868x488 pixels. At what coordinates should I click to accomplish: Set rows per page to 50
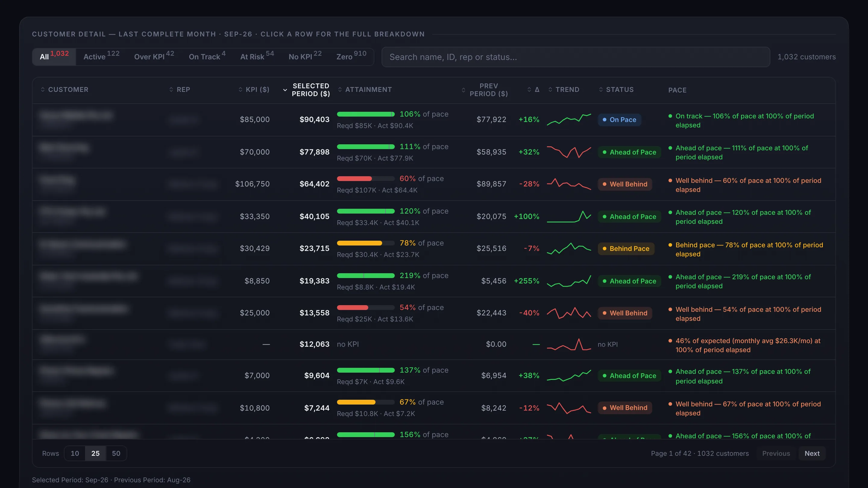click(116, 453)
